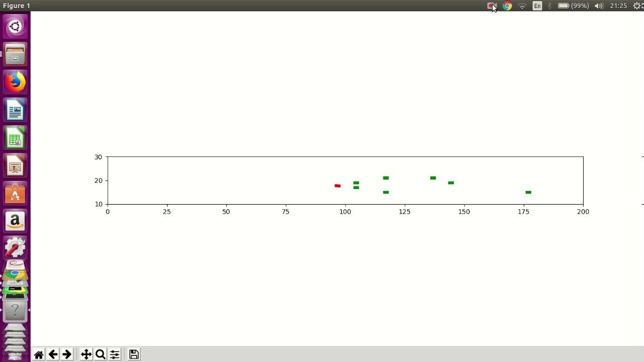Open the sound volume menu
This screenshot has height=362, width=644.
click(599, 6)
